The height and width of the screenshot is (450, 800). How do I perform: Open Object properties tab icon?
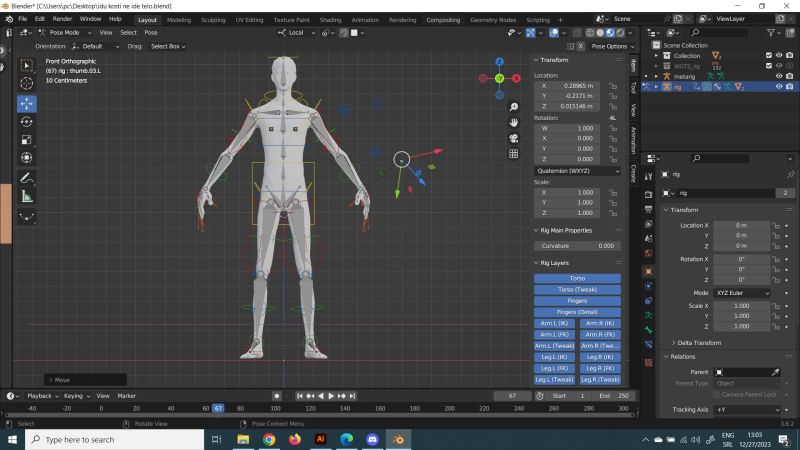coord(648,271)
